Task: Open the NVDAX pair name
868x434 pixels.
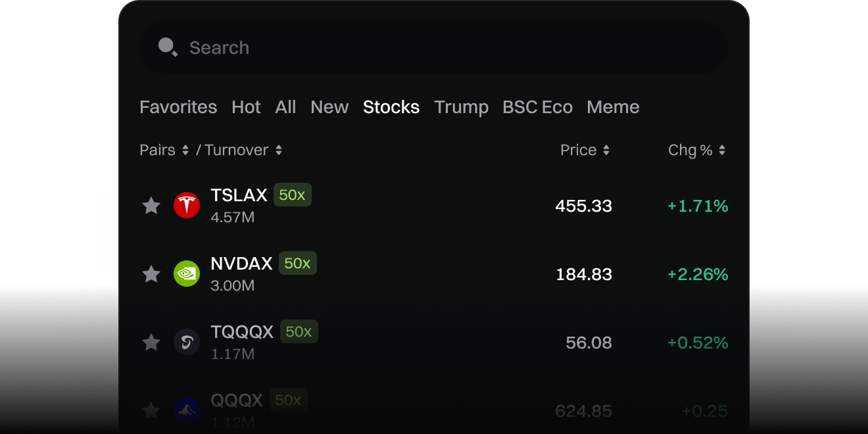Action: (x=241, y=264)
